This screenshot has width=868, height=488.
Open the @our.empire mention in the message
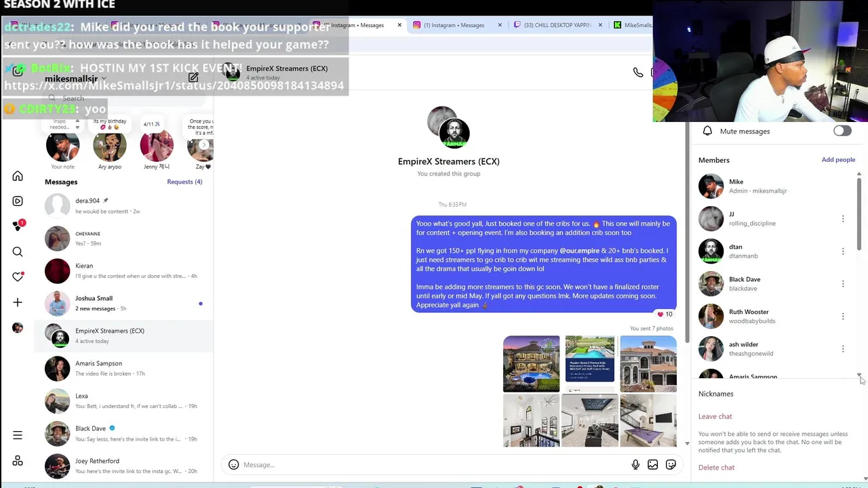pyautogui.click(x=579, y=251)
